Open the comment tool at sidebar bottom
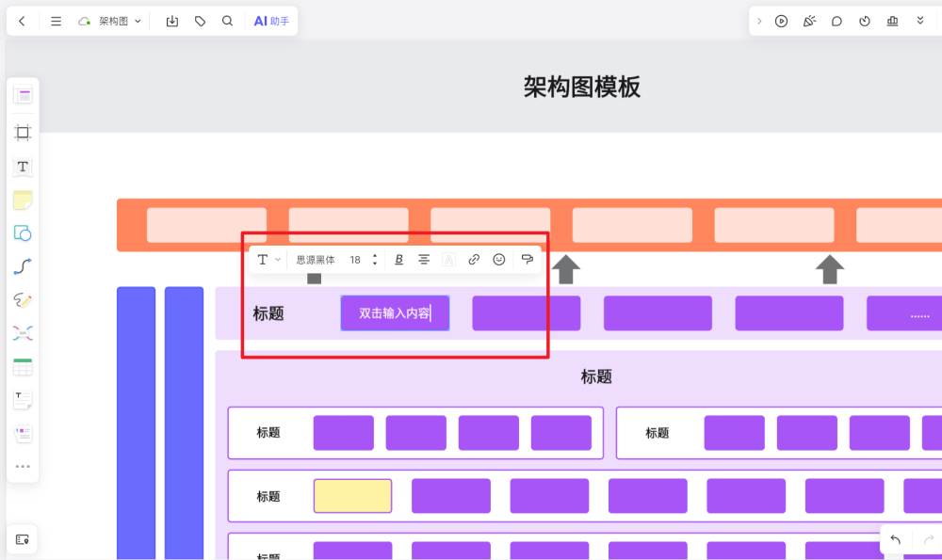Screen dimensions: 942x560 point(23,537)
